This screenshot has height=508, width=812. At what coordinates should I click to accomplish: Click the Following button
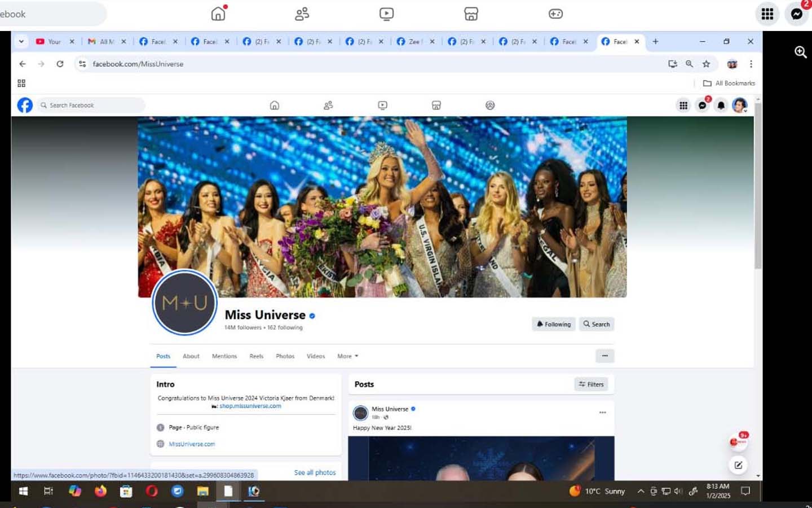tap(554, 324)
